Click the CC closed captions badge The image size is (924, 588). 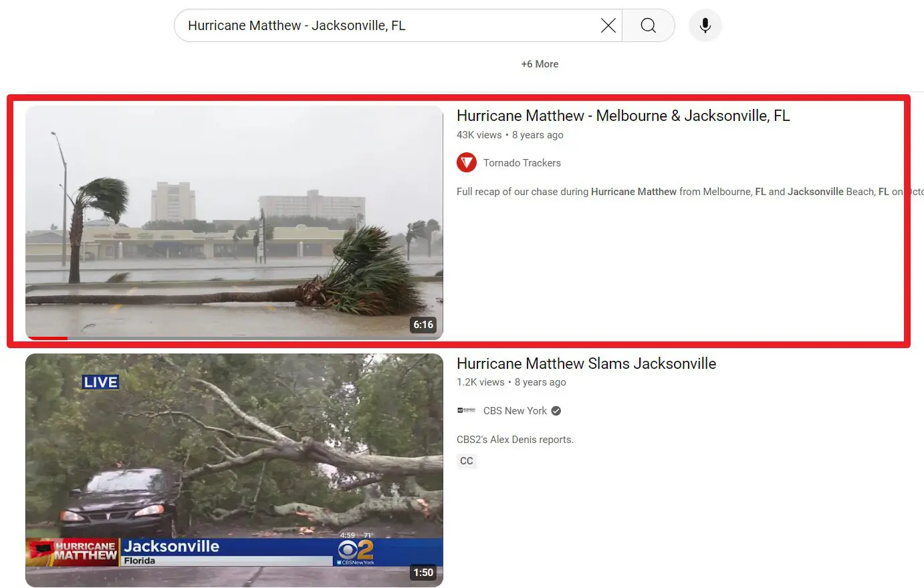467,461
